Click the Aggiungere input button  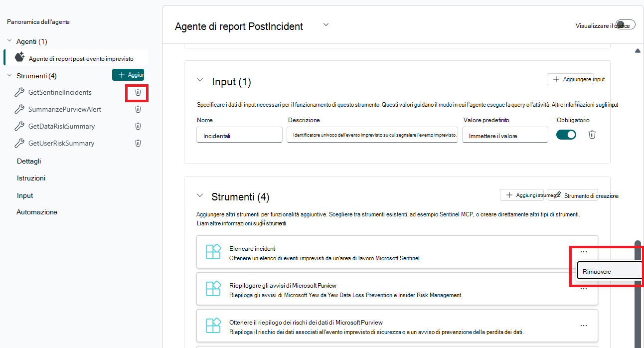tap(570, 79)
